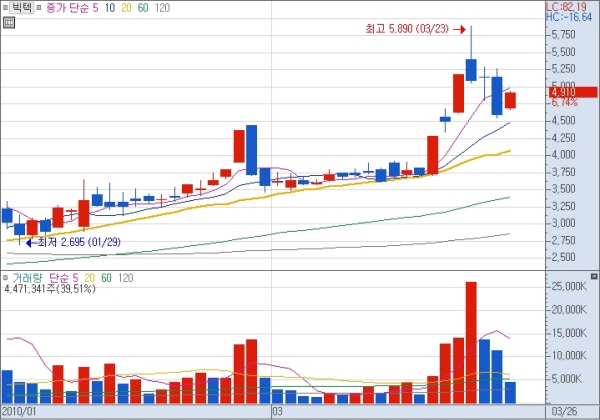Click the small square marker before 종가 단순
The width and height of the screenshot is (600, 420).
pos(40,8)
